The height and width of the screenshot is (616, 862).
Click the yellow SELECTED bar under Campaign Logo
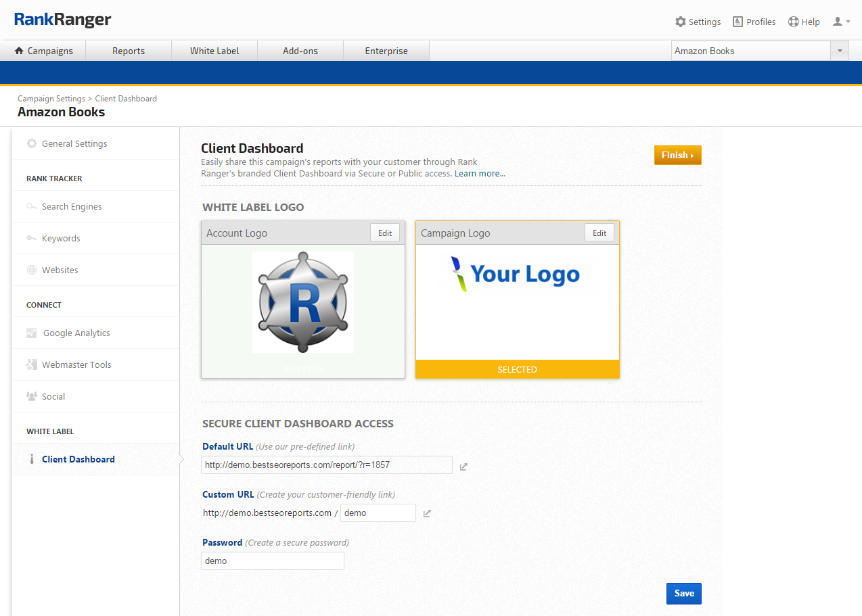tap(518, 369)
